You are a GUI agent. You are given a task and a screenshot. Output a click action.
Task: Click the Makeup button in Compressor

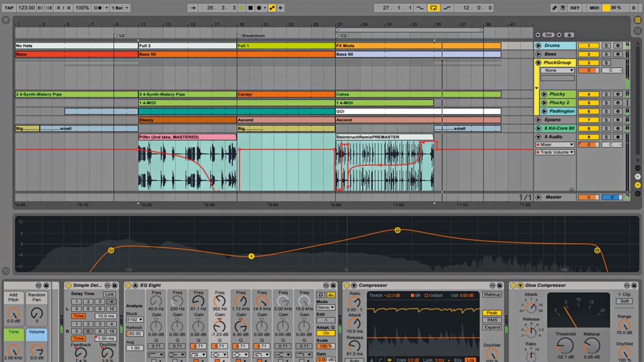pos(491,294)
